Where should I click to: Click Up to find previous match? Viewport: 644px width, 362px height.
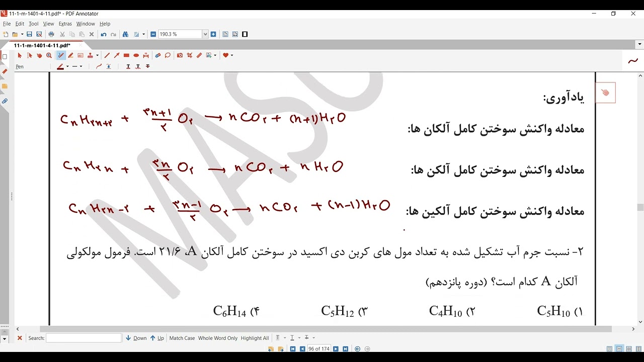(x=157, y=338)
